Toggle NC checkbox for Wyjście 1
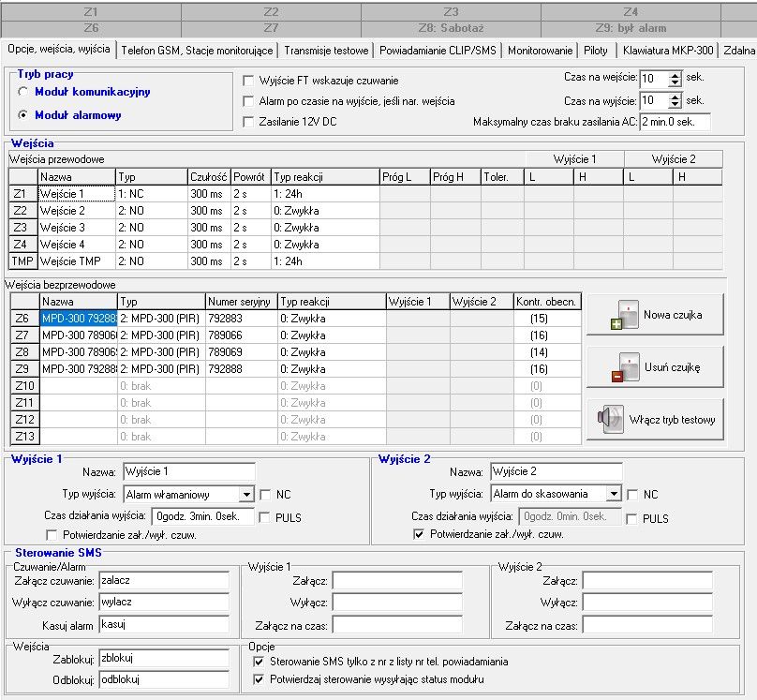Viewport: 757px width, 700px height. [x=264, y=495]
